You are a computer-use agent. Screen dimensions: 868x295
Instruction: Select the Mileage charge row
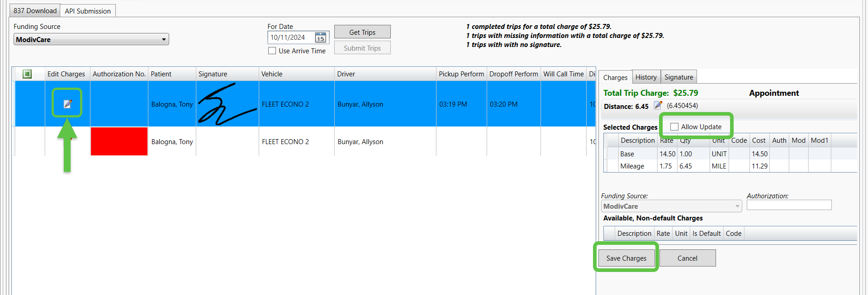(632, 166)
